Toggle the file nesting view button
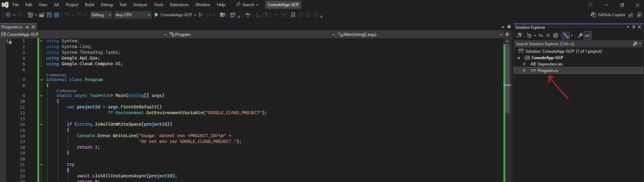The height and width of the screenshot is (182, 644). [x=566, y=35]
